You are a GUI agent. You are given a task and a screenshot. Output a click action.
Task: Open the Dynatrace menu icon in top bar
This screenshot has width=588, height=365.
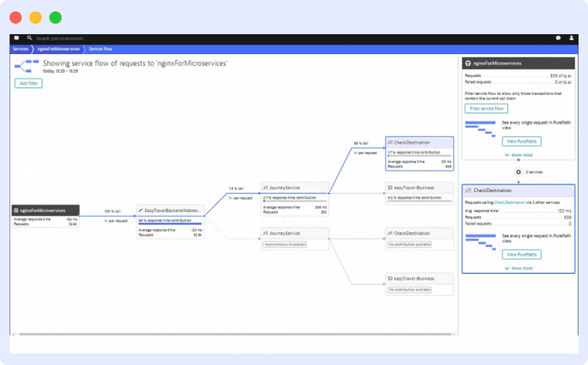tap(17, 38)
